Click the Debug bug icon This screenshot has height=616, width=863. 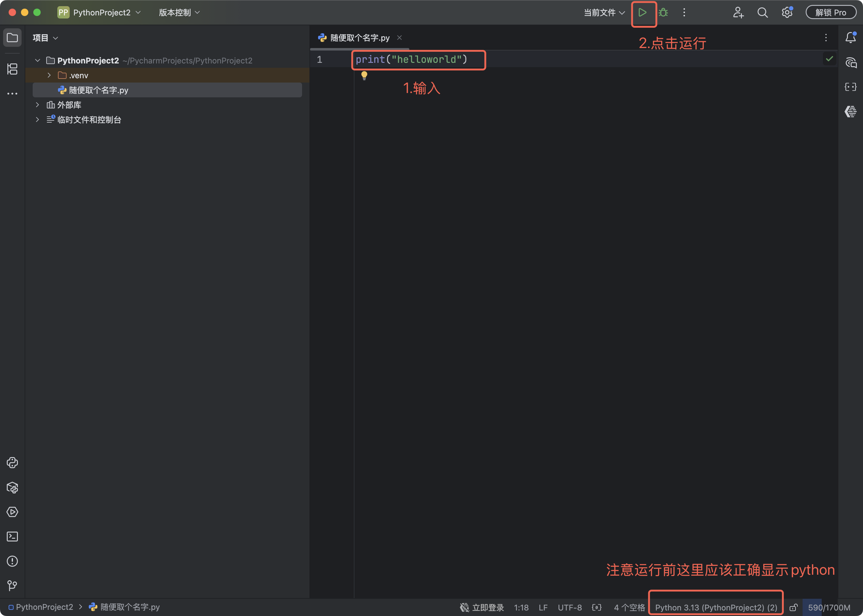click(x=663, y=13)
